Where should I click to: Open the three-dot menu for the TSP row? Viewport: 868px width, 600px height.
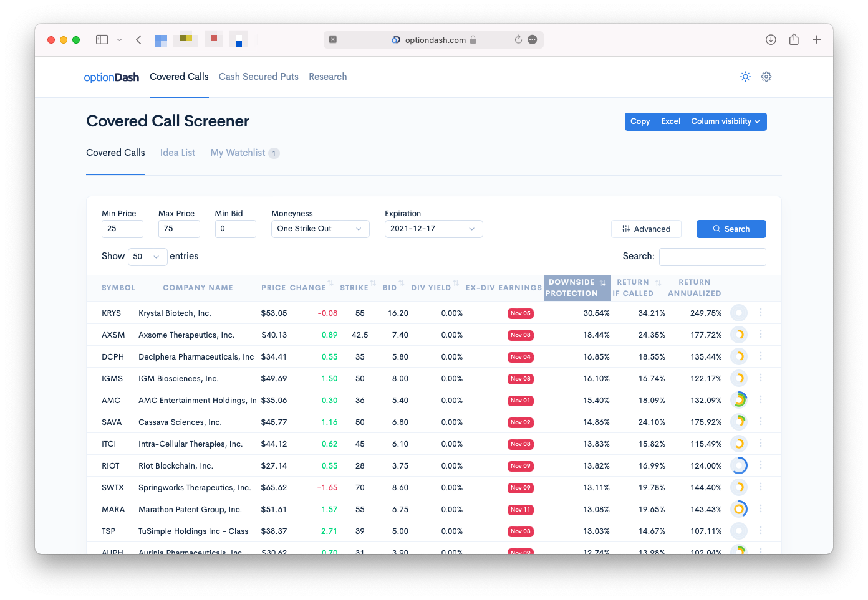761,530
